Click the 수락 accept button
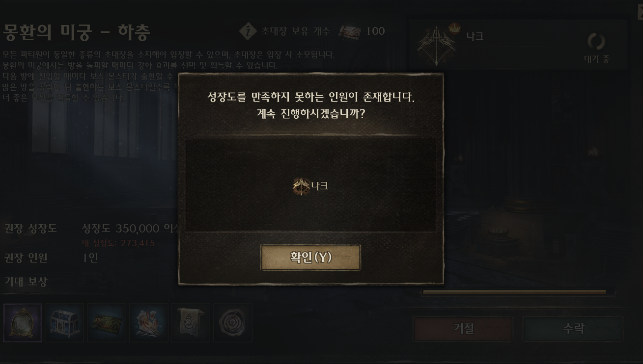 coord(573,328)
